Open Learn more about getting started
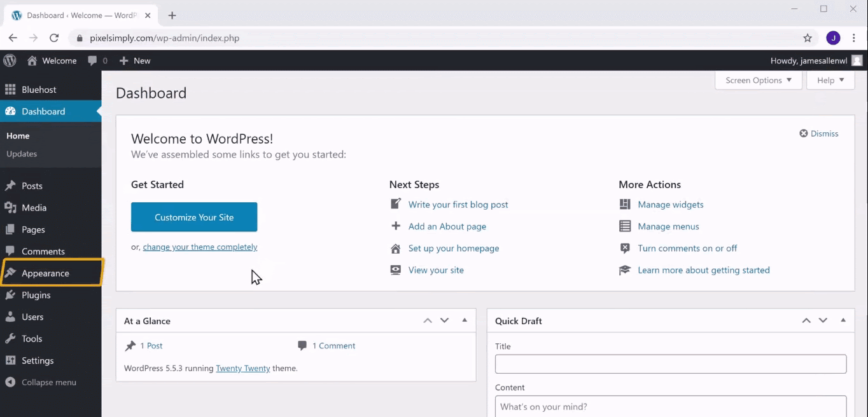Viewport: 868px width, 417px height. coord(704,270)
